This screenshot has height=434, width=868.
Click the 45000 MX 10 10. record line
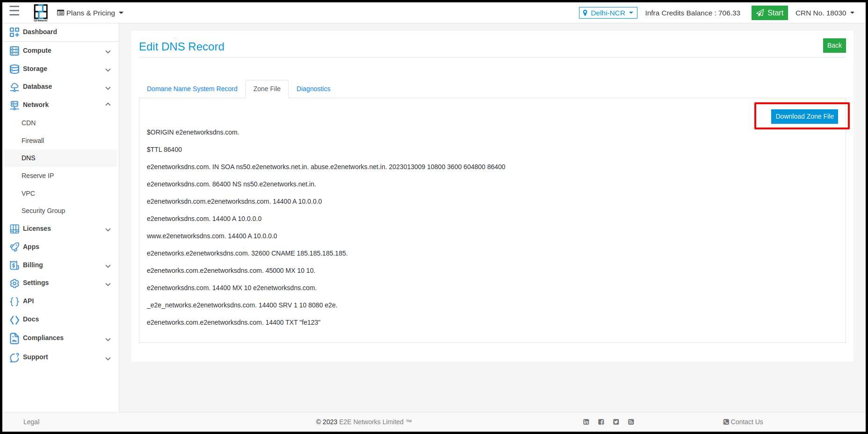point(231,270)
